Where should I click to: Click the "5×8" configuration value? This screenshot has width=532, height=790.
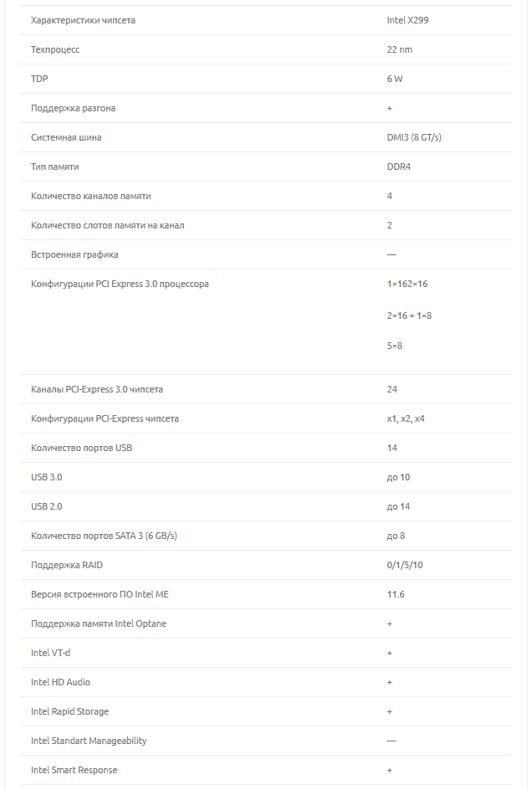pos(395,346)
